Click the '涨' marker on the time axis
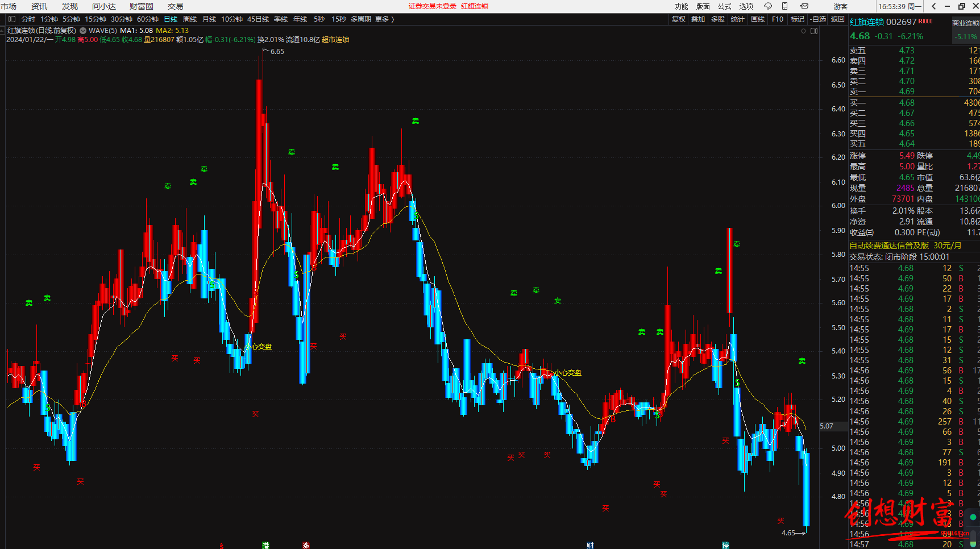The image size is (980, 549). [306, 546]
